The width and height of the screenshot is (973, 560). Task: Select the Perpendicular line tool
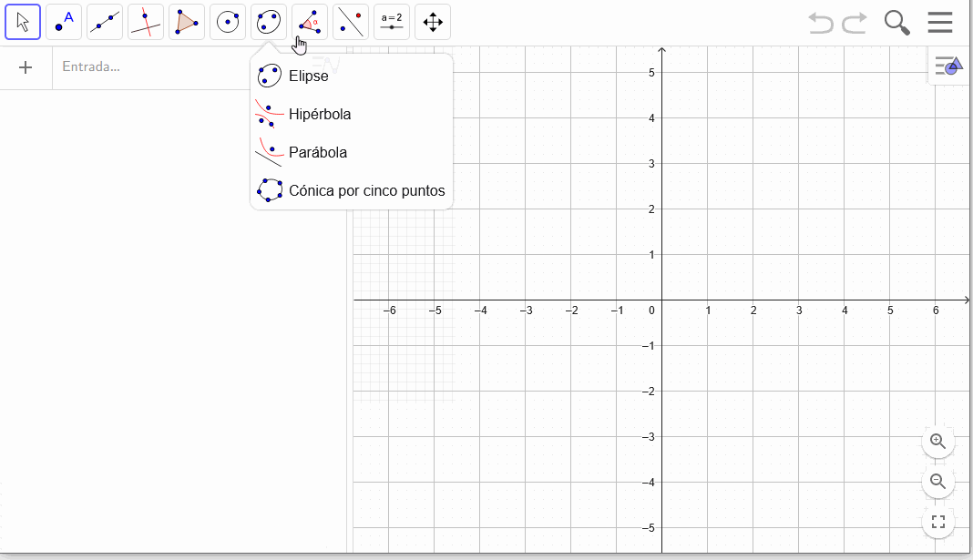(146, 23)
